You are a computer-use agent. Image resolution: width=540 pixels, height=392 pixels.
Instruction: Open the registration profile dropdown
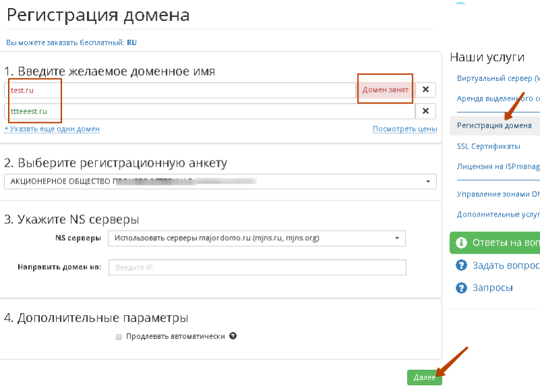pos(220,163)
